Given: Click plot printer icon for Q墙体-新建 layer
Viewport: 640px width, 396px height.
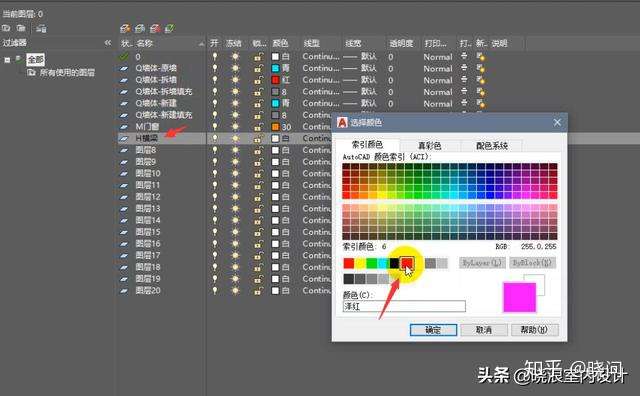Looking at the screenshot, I should [x=464, y=104].
